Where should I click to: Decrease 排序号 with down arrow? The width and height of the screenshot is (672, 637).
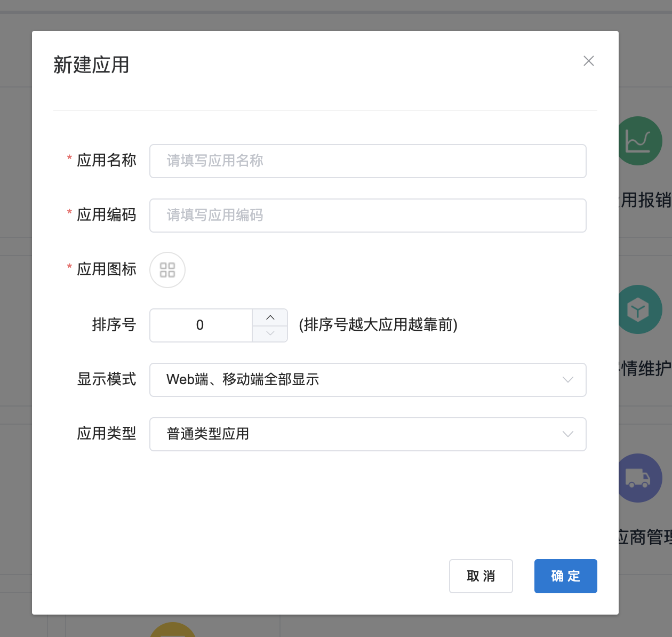click(x=270, y=333)
